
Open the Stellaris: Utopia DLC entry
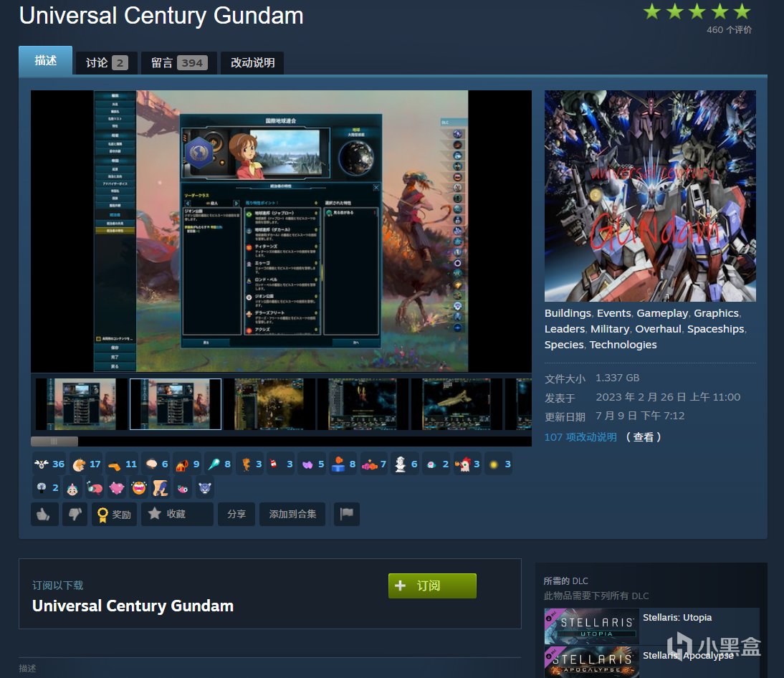click(x=651, y=626)
